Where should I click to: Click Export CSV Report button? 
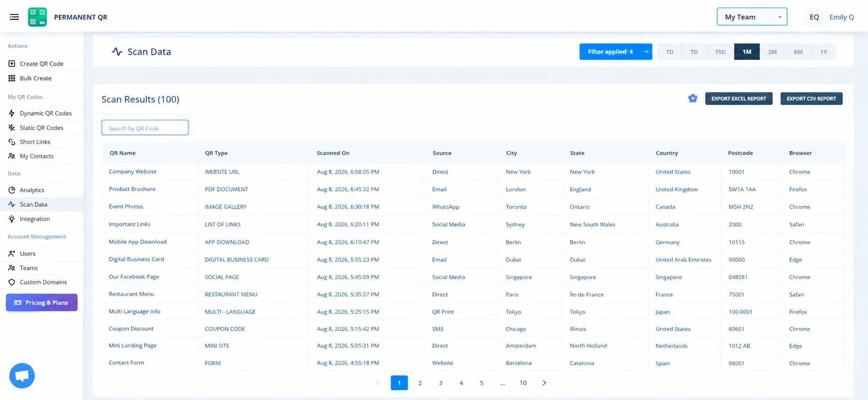click(812, 99)
